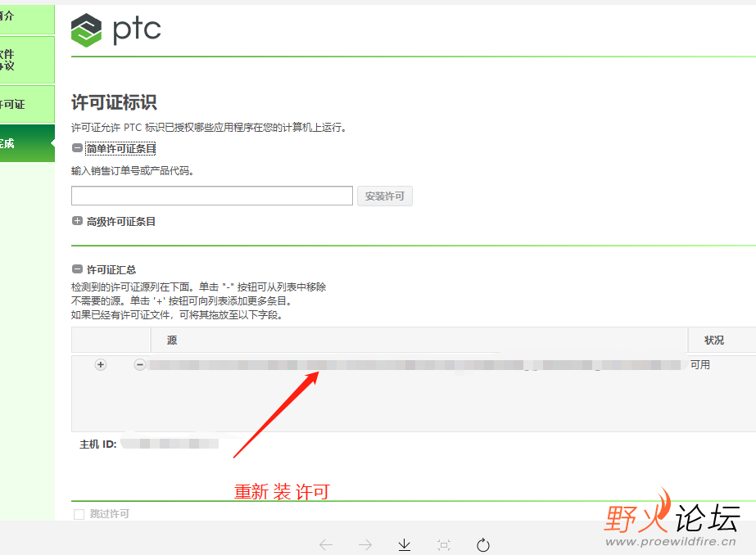This screenshot has width=756, height=555.
Task: Click the download arrow icon
Action: [405, 545]
